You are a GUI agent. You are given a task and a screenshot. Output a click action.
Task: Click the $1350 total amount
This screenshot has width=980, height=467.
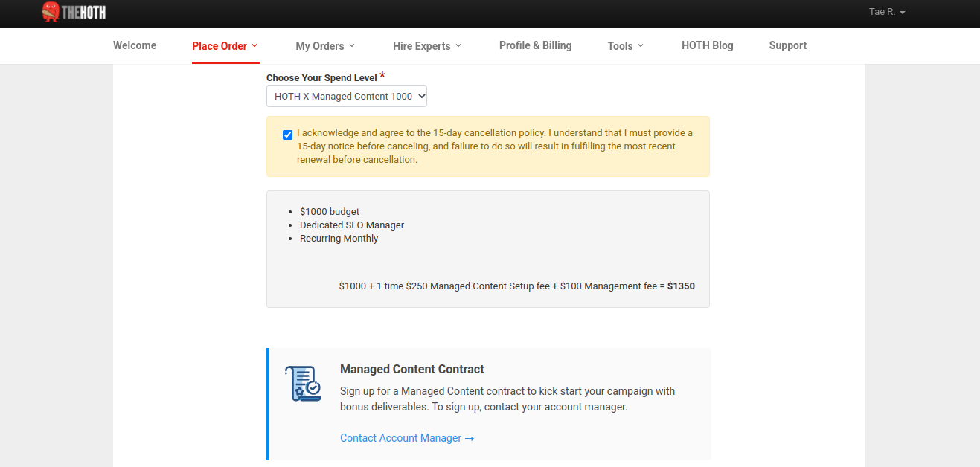[x=681, y=286]
